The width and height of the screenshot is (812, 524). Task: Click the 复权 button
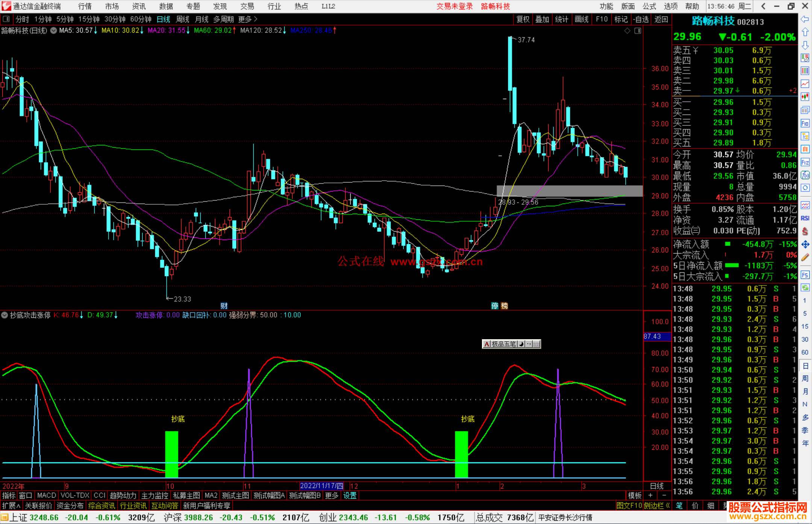coord(523,19)
